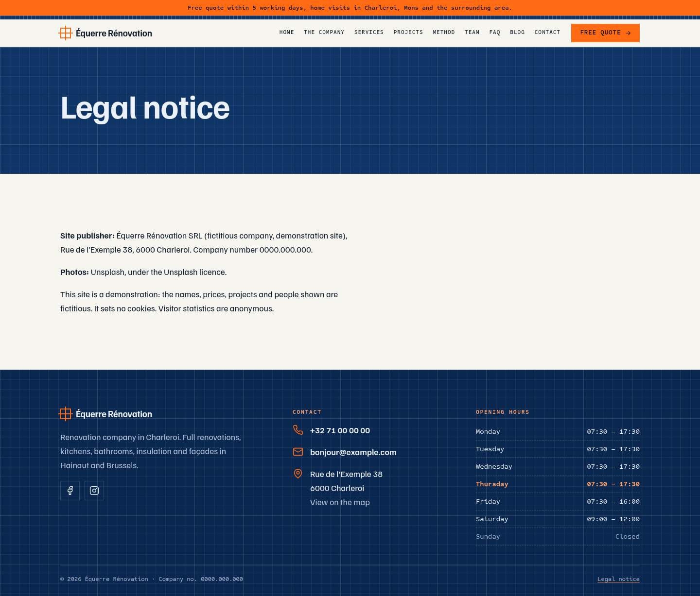The width and height of the screenshot is (700, 596).
Task: Click the Monday opening hours row
Action: point(558,431)
